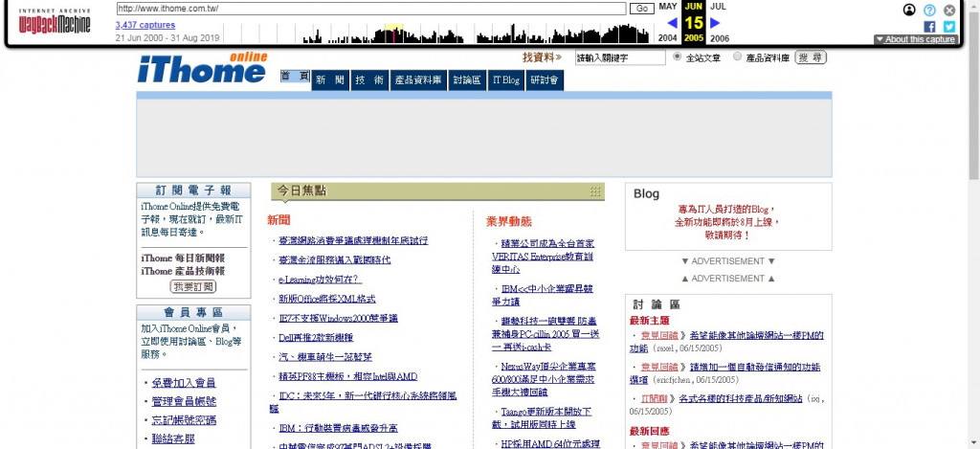Expand About this capture

(915, 39)
